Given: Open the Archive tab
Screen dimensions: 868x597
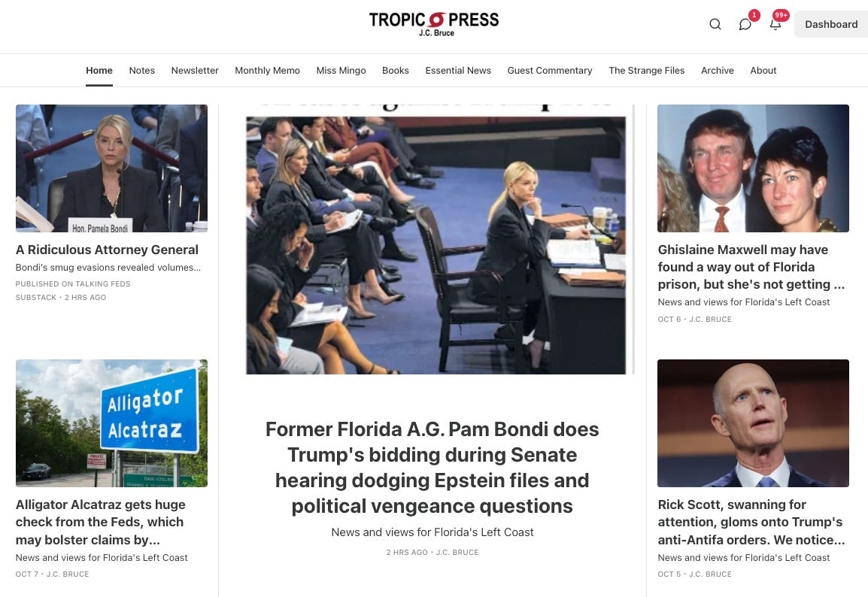Looking at the screenshot, I should [718, 70].
